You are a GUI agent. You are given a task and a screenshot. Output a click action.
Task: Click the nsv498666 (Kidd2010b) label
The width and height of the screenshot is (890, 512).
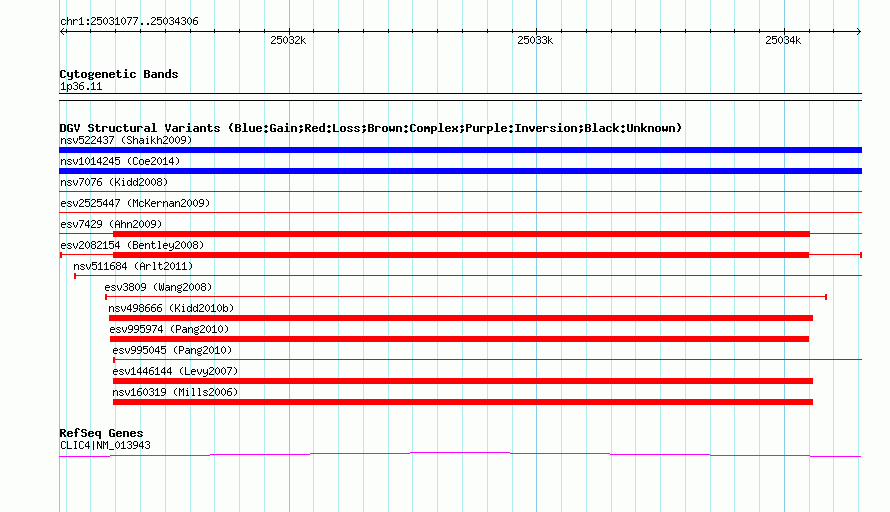tap(171, 308)
